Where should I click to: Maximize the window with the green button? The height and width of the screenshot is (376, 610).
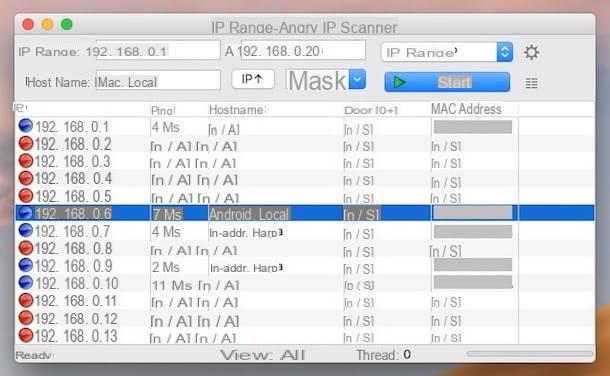tap(67, 24)
